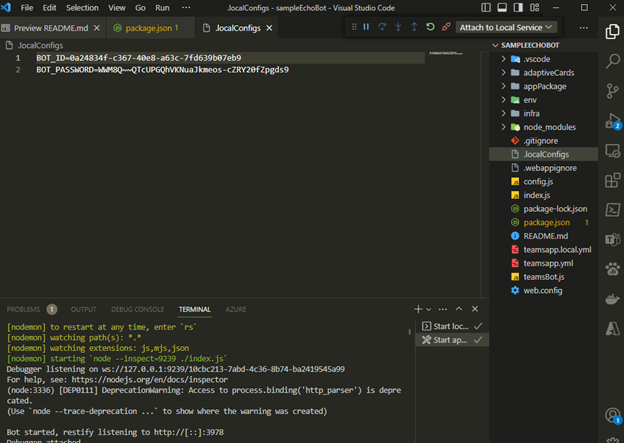
Task: Click the Step Over debug button
Action: coord(382,27)
